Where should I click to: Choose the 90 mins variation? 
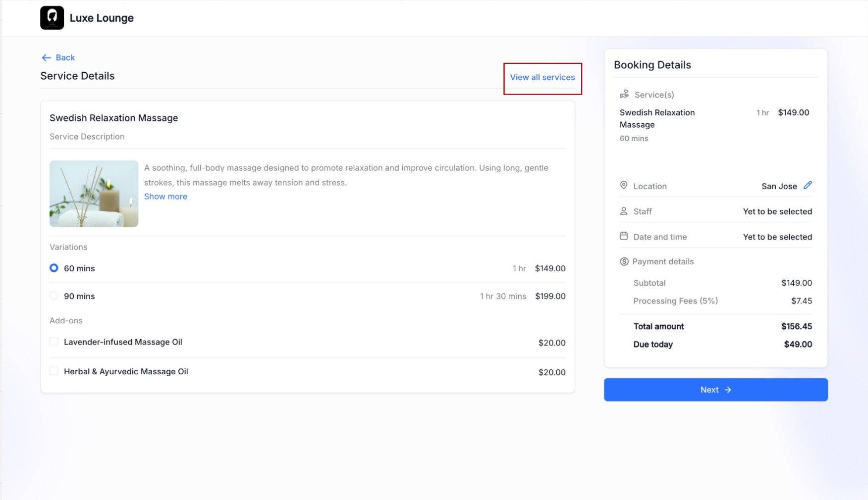[x=54, y=296]
